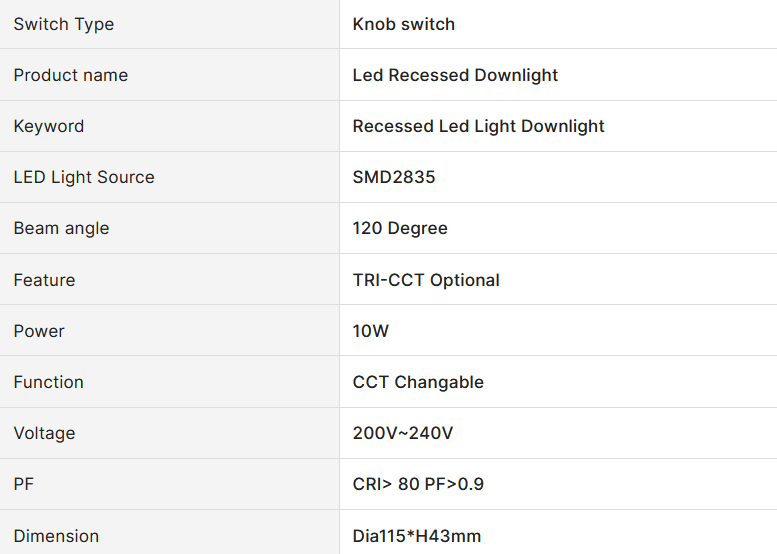The width and height of the screenshot is (777, 554).
Task: Select "Led Recessed Downlight" value text
Action: [x=455, y=75]
